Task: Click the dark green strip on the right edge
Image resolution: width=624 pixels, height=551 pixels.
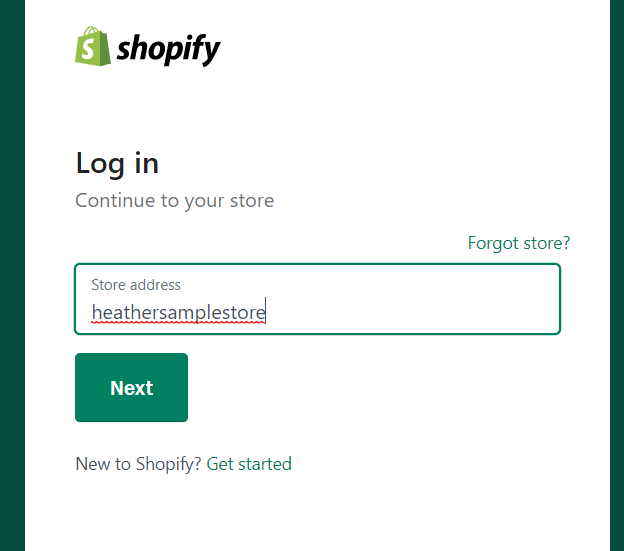Action: click(x=617, y=275)
